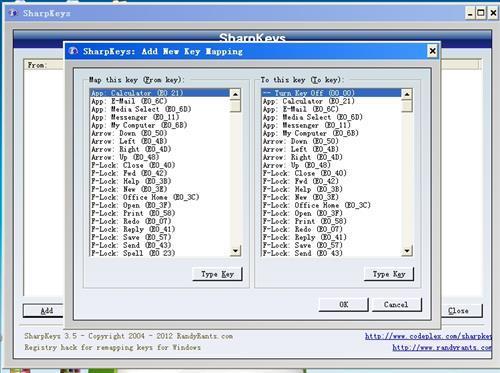Click the To list scrollbar thumb

(407, 105)
